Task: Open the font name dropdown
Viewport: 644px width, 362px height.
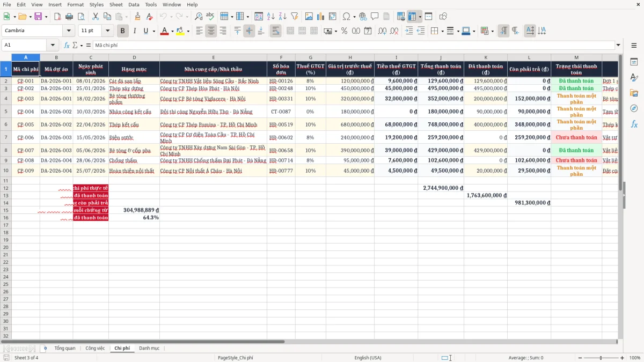Action: point(68,31)
